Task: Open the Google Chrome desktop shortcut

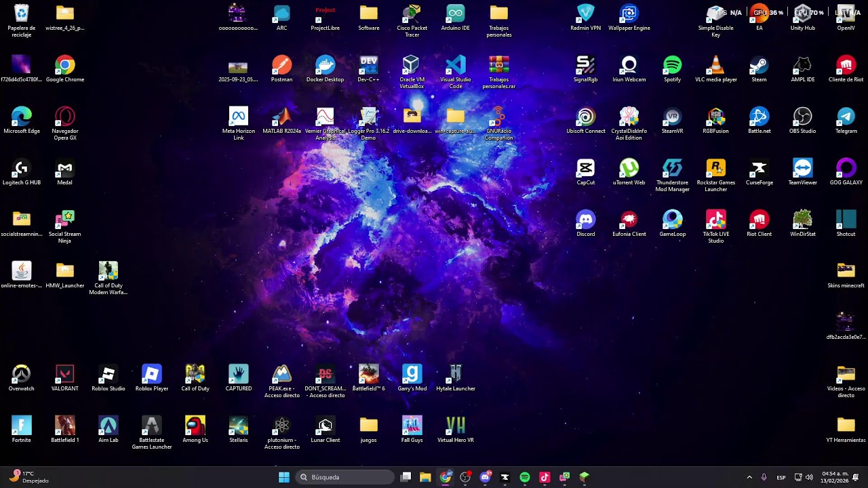Action: (65, 66)
